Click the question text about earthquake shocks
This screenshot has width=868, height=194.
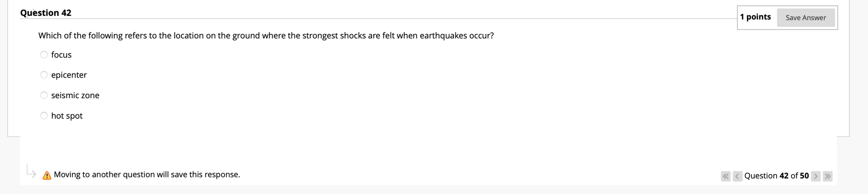[x=266, y=35]
